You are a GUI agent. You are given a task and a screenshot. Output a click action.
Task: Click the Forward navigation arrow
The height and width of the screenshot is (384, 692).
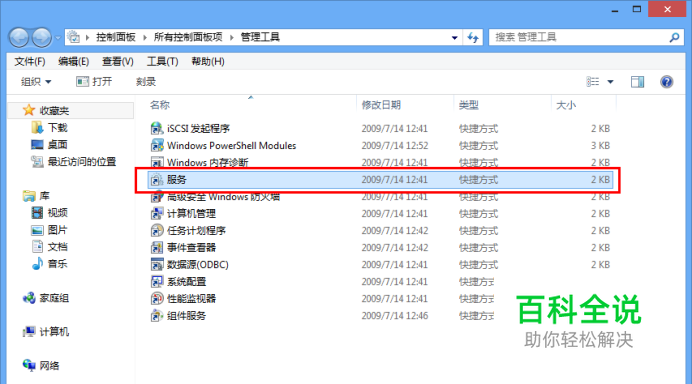(x=42, y=38)
